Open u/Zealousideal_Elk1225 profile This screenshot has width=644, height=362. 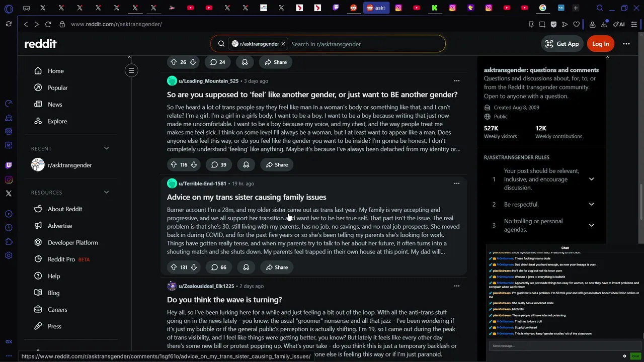pos(206,286)
